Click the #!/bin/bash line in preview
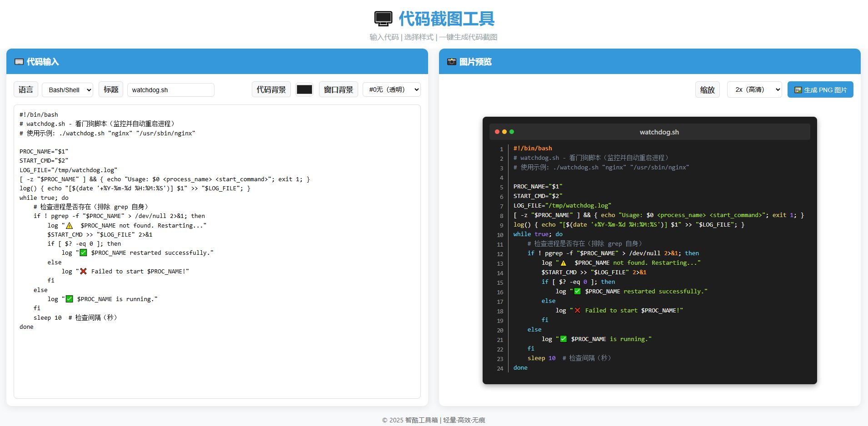 click(x=533, y=149)
